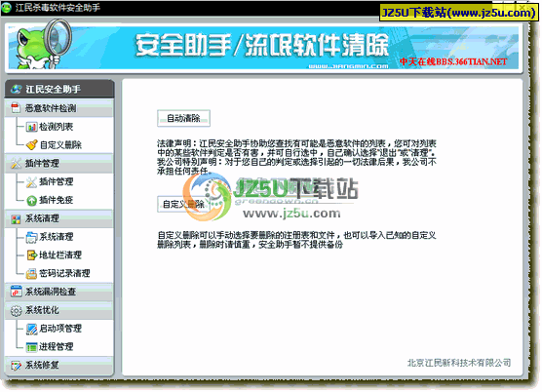
Task: Open 插件免疫 in the sidebar
Action: click(x=56, y=200)
